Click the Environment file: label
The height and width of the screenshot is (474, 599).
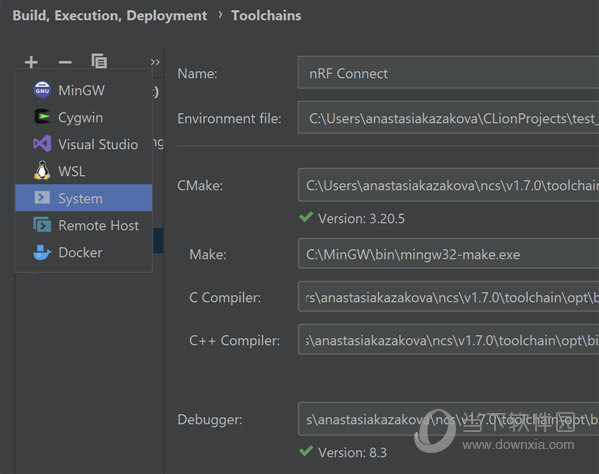[x=229, y=118]
